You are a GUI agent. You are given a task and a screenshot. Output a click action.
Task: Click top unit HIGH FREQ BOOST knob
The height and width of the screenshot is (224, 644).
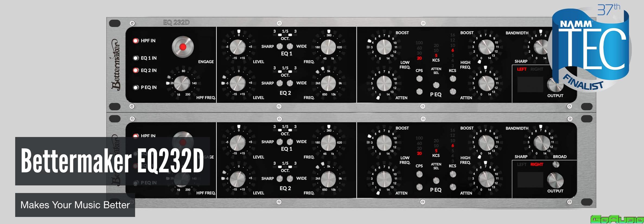pos(486,47)
